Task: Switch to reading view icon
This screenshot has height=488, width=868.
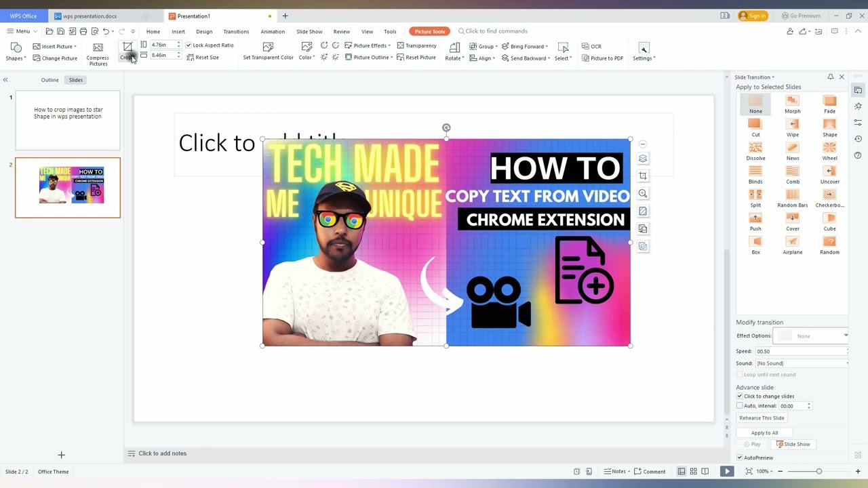Action: coord(705,472)
